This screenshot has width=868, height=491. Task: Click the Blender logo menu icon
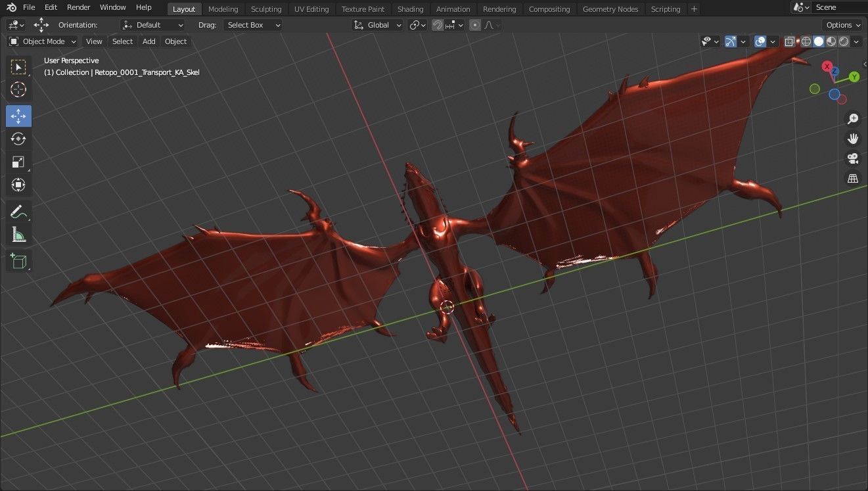[11, 7]
